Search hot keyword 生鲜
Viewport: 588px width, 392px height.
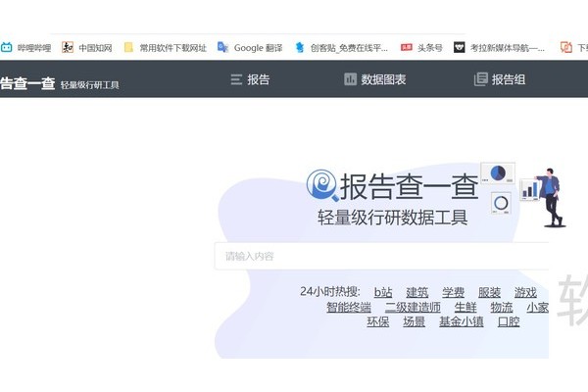[465, 307]
